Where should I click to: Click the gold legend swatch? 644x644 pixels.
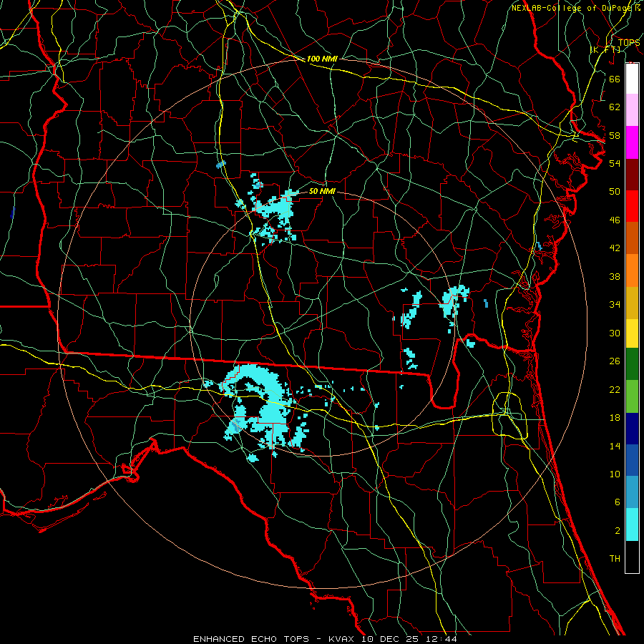pos(632,303)
